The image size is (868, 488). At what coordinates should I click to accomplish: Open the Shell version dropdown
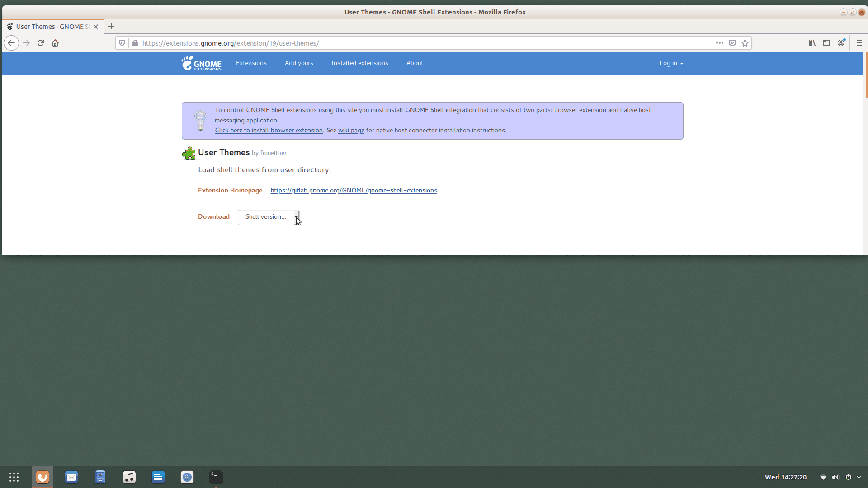(268, 217)
